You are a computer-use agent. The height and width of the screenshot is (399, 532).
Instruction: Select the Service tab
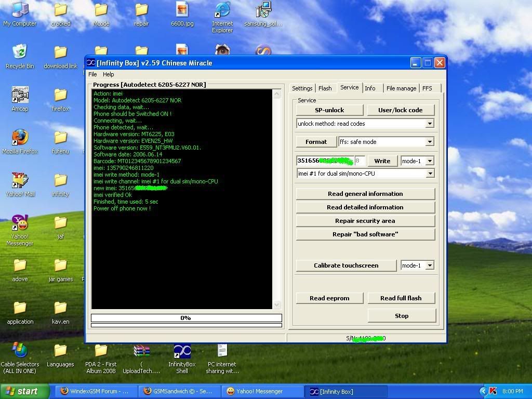tap(350, 87)
